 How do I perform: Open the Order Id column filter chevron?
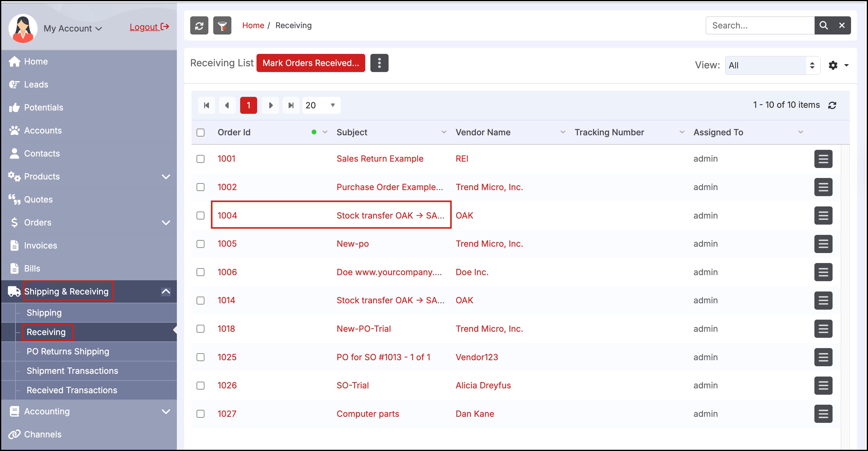click(325, 132)
